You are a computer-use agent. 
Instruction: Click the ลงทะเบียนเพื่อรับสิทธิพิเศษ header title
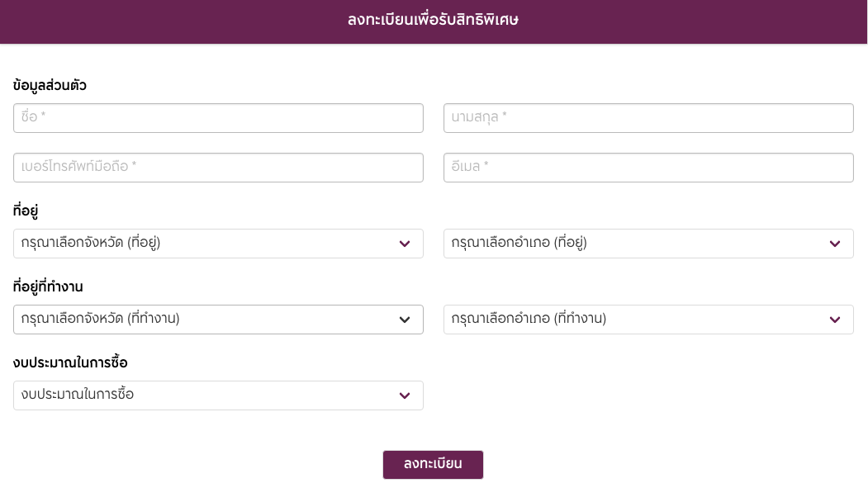coord(433,20)
